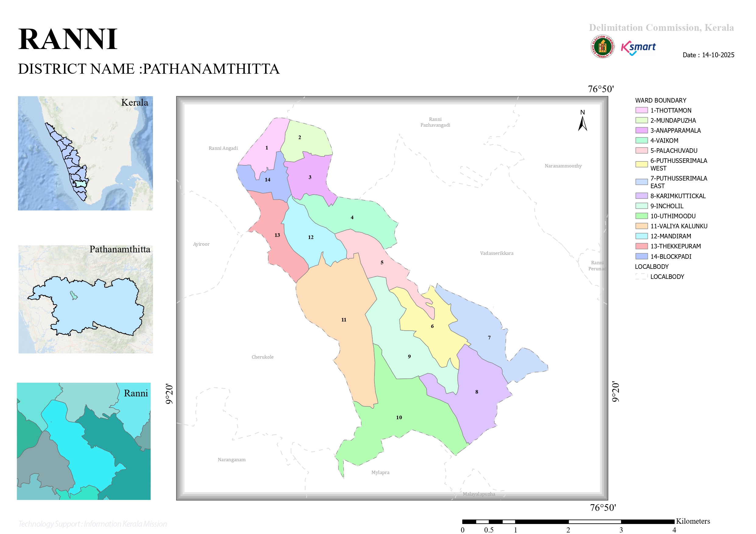Click ward number 9 on the map
The image size is (756, 534).
(409, 356)
